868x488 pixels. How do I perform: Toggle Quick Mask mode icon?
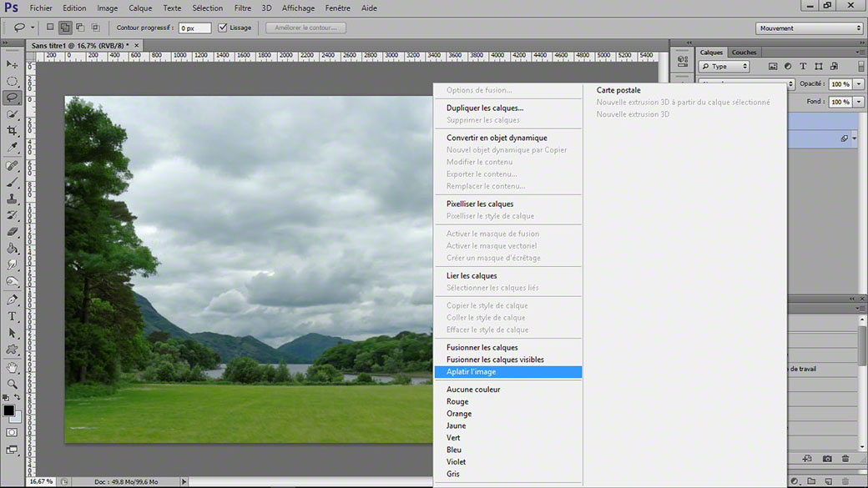tap(12, 433)
